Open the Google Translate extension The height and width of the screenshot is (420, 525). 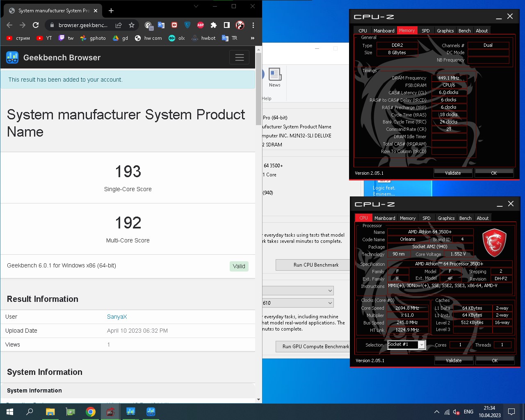point(161,25)
